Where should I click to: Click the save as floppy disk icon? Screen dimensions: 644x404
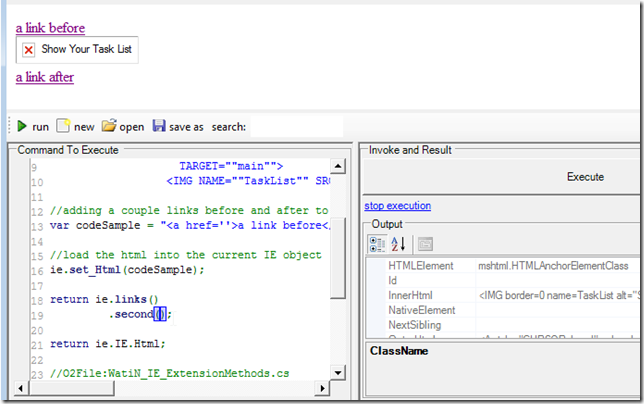click(x=159, y=127)
